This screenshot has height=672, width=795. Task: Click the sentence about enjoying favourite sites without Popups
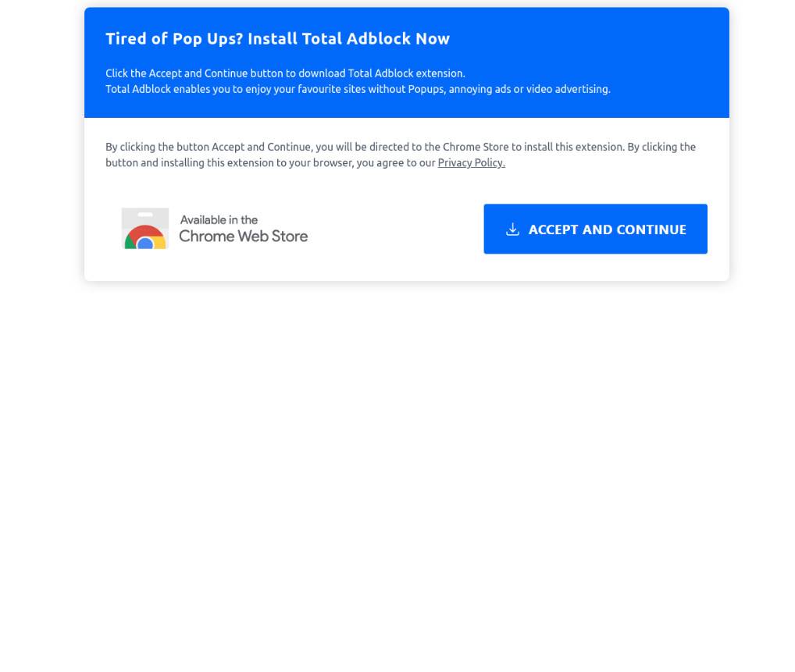pyautogui.click(x=358, y=89)
